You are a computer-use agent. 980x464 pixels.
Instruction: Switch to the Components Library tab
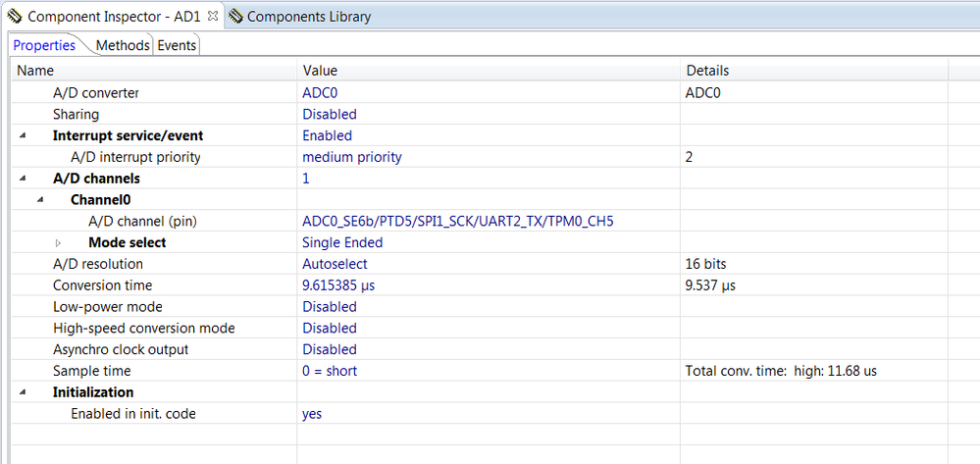click(x=308, y=17)
